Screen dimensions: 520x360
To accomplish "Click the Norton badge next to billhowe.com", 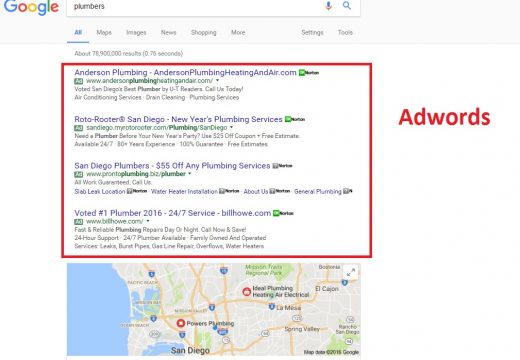I will pyautogui.click(x=283, y=213).
